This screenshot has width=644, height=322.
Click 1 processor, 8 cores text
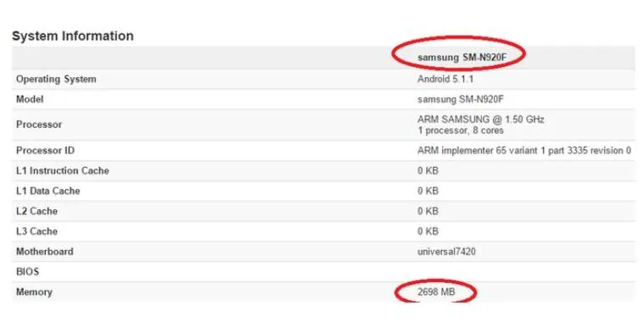point(461,130)
